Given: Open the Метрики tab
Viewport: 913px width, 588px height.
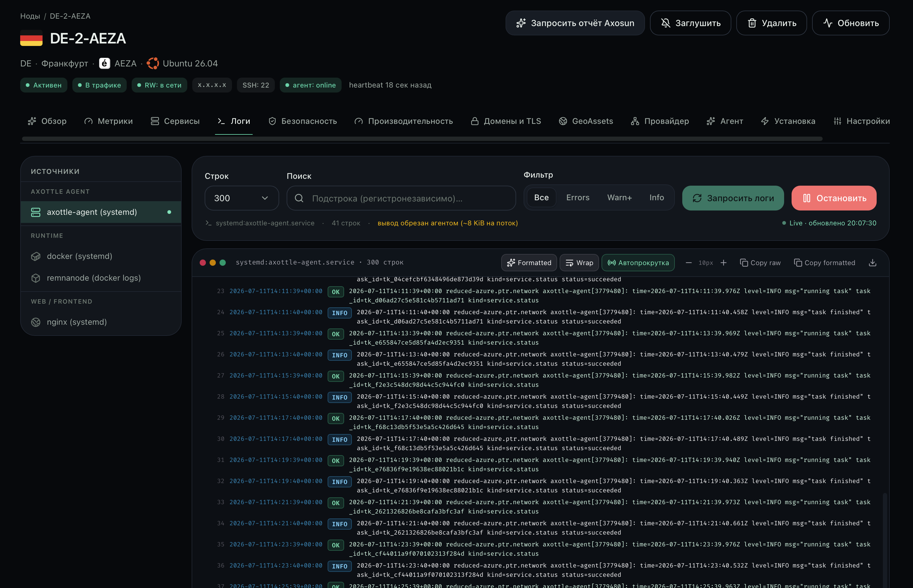Looking at the screenshot, I should [109, 121].
